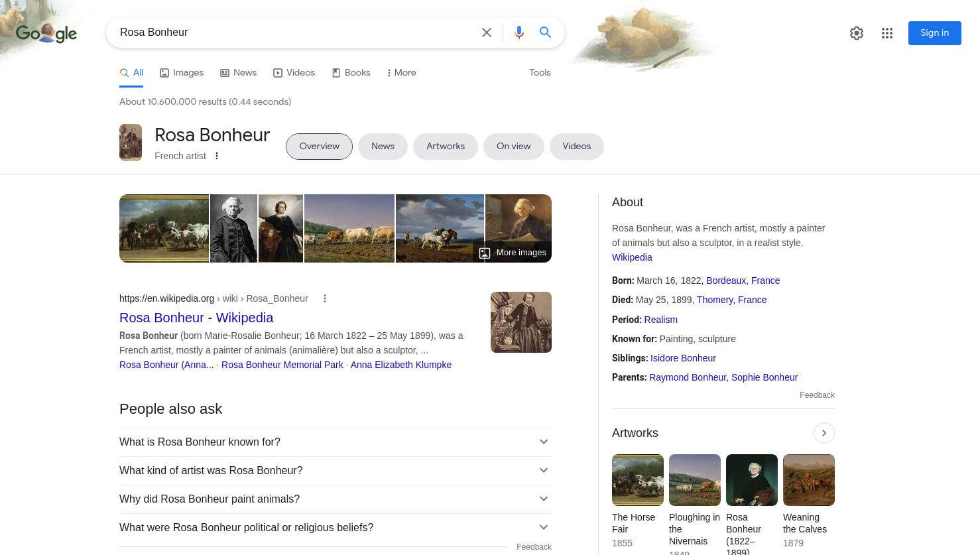The image size is (980, 555).
Task: Open the More search options menu
Action: click(x=401, y=73)
